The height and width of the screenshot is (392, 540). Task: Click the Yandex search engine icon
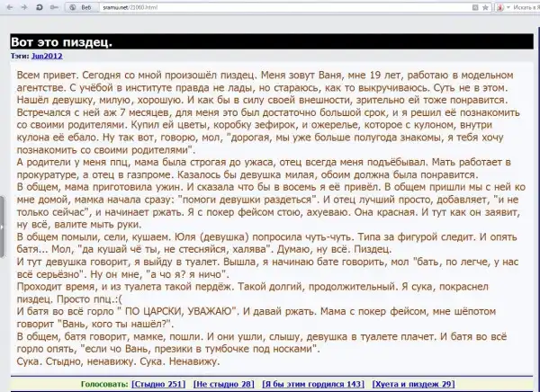pyautogui.click(x=499, y=7)
